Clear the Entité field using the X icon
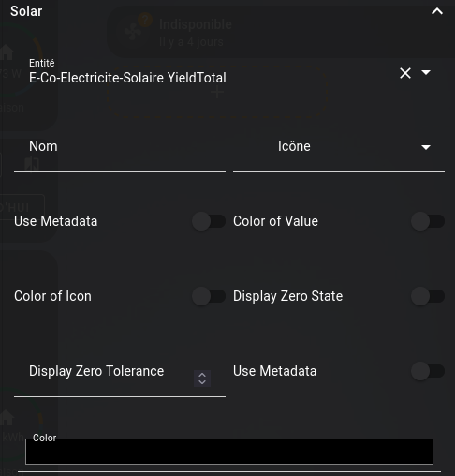The image size is (455, 476). tap(405, 73)
